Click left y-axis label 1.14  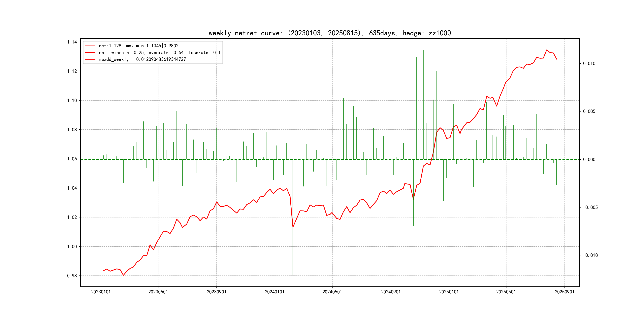point(72,42)
